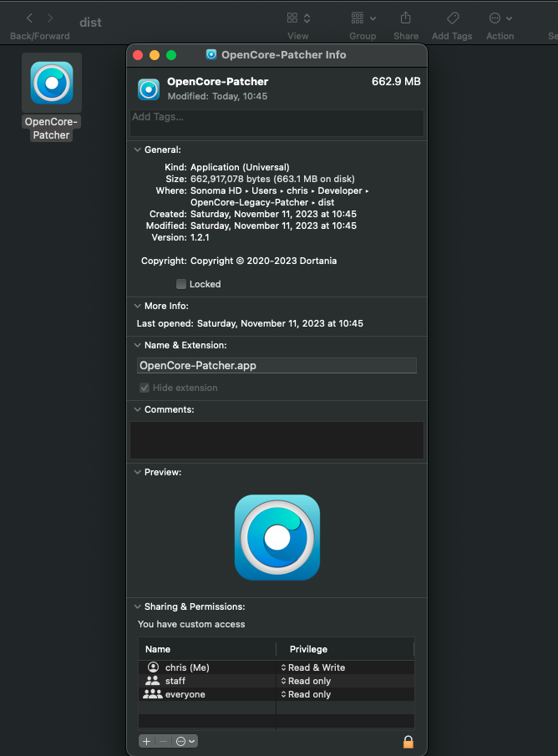Change everyone Read only privilege
Screen dimensions: 558x756
pyautogui.click(x=306, y=694)
